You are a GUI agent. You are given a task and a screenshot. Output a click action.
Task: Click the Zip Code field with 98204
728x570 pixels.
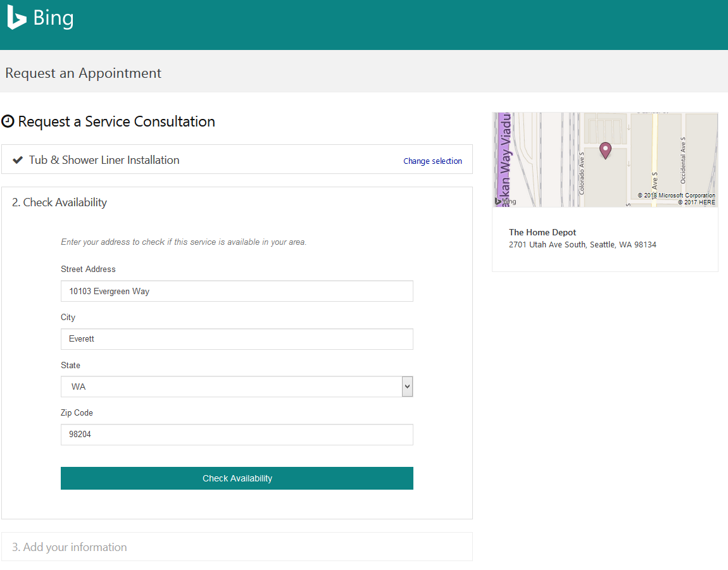pyautogui.click(x=237, y=435)
